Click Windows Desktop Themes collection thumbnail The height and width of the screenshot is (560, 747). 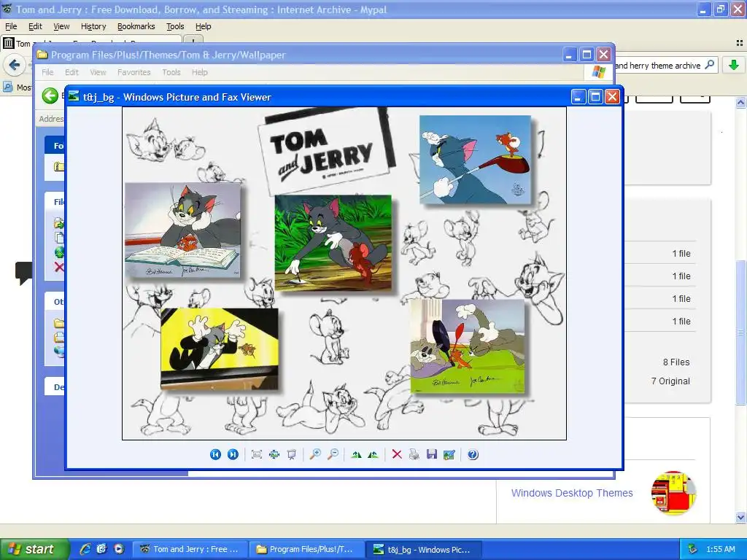(x=673, y=493)
